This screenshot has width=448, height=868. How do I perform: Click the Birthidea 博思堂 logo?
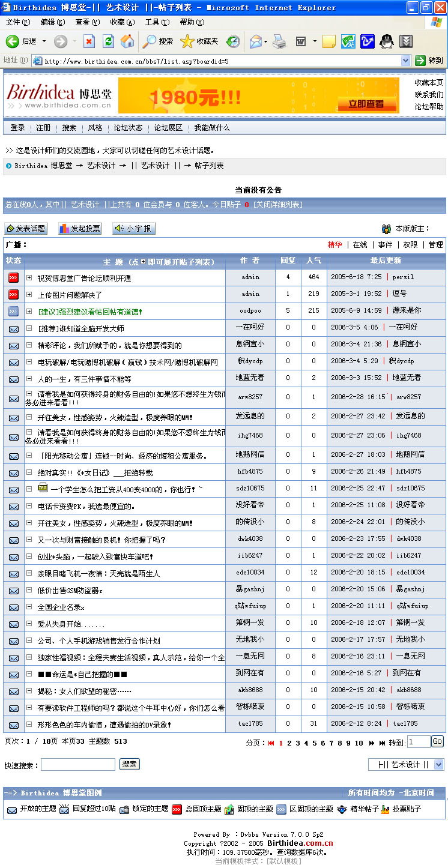pyautogui.click(x=59, y=95)
